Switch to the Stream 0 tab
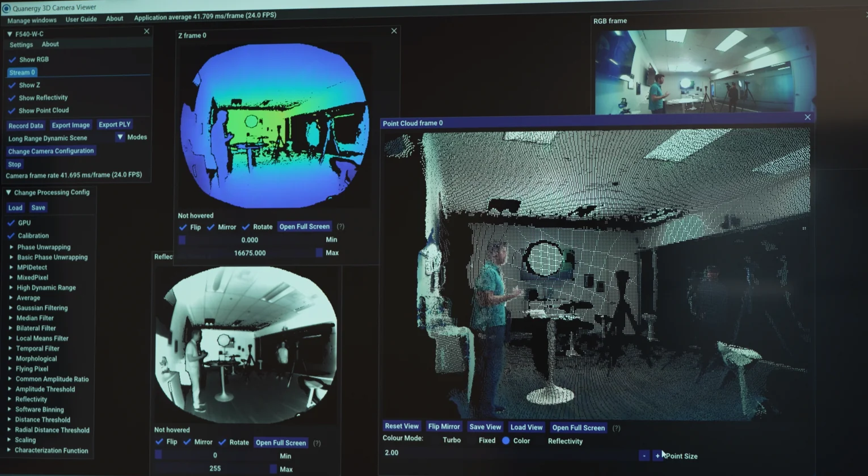The width and height of the screenshot is (868, 476). point(23,73)
